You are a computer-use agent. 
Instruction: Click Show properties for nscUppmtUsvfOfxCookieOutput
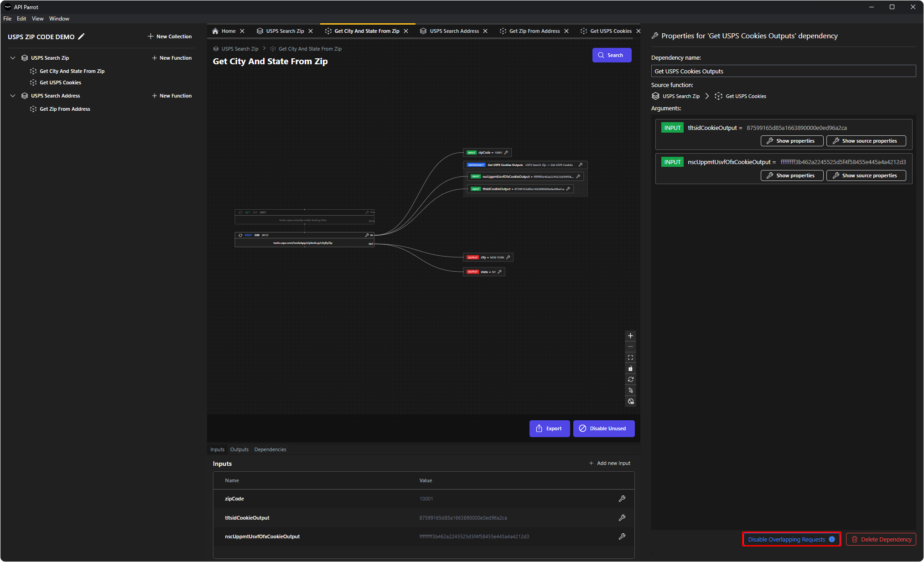[x=792, y=175]
